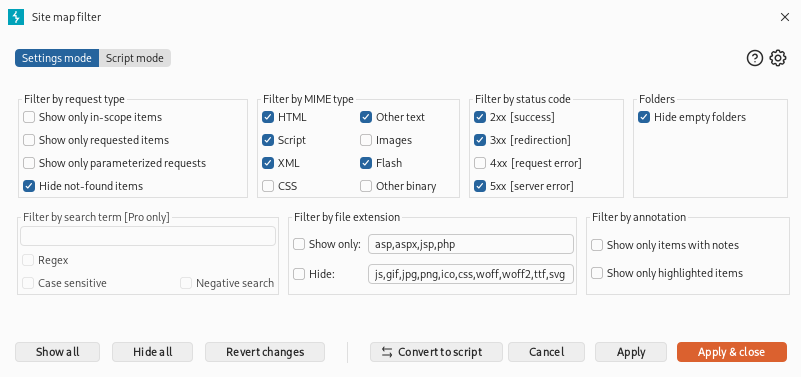Uncheck the XML MIME type
Viewport: 801px width, 377px height.
click(268, 163)
